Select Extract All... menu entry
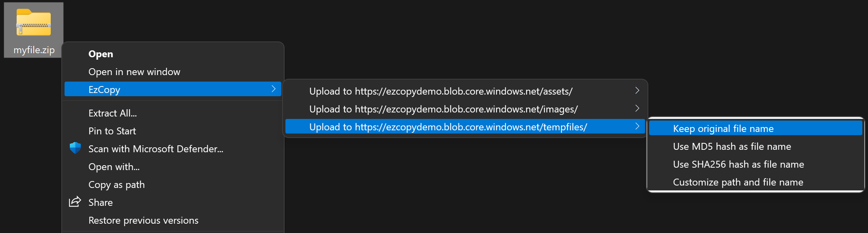The width and height of the screenshot is (868, 233). [112, 113]
